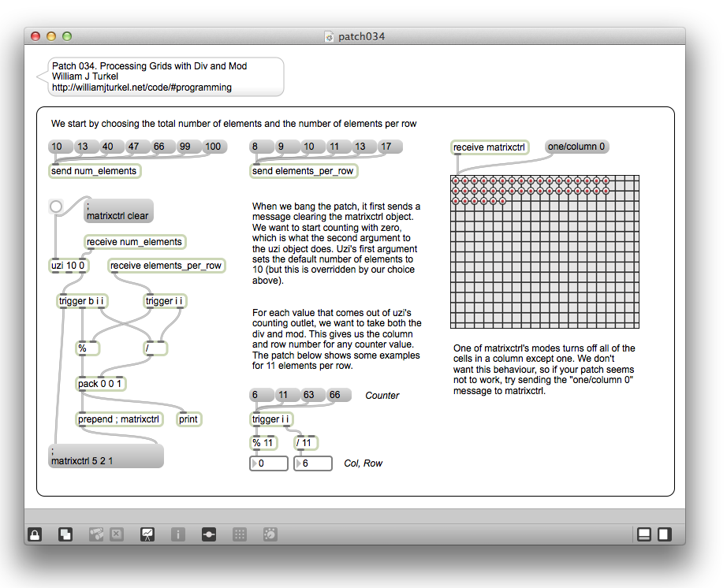Click the '100' message box for num_elements

coord(214,147)
